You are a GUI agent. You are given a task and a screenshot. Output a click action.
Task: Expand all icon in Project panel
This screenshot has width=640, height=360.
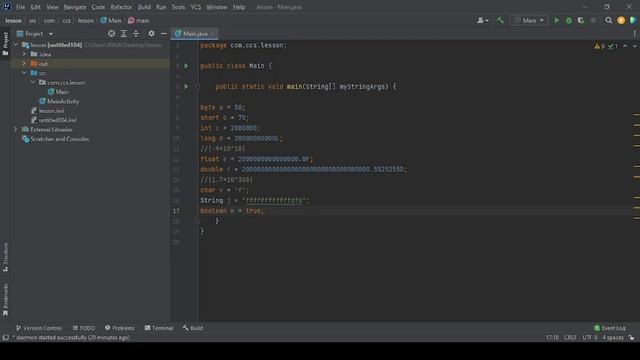tap(124, 33)
